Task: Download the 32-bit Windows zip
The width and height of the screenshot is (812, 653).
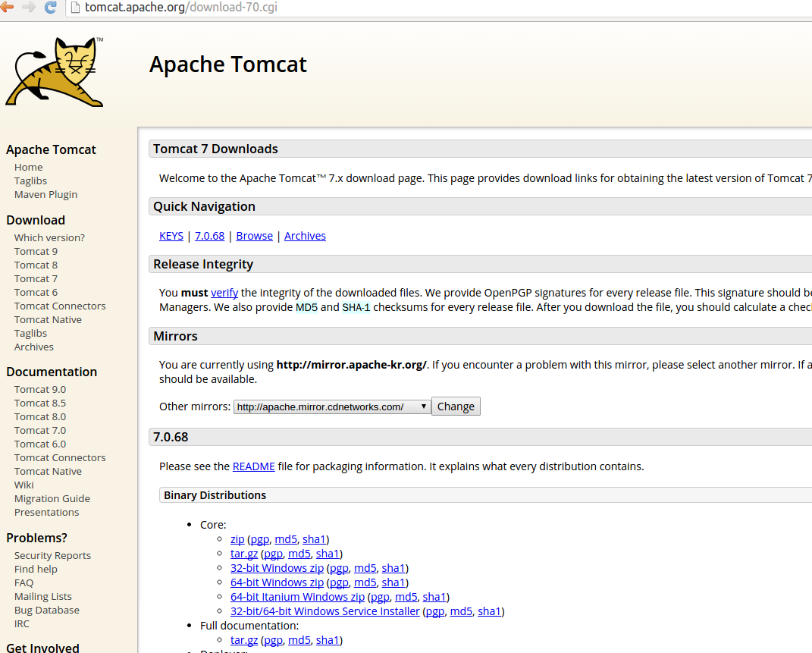Action: point(277,568)
